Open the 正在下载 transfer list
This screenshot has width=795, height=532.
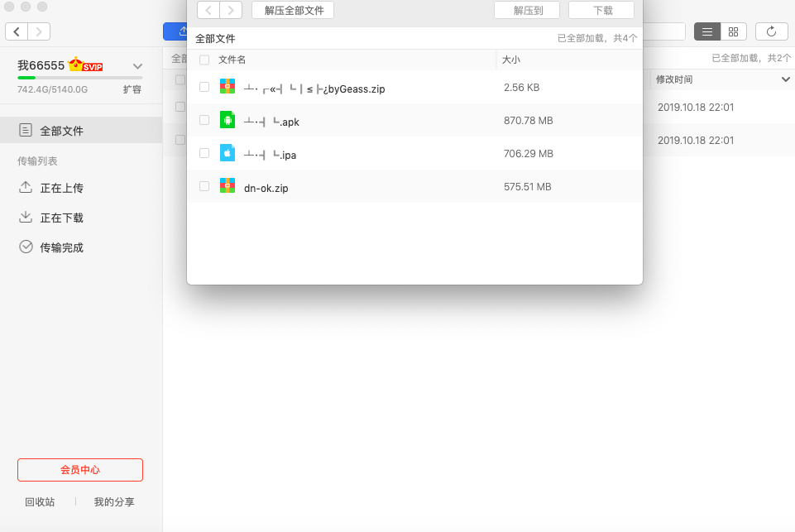click(x=62, y=218)
